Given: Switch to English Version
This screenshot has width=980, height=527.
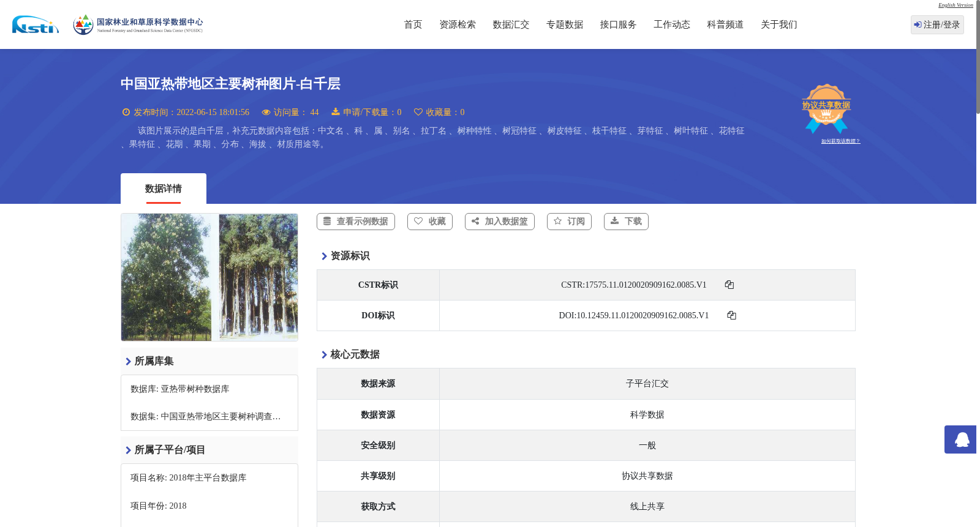Looking at the screenshot, I should pos(956,5).
